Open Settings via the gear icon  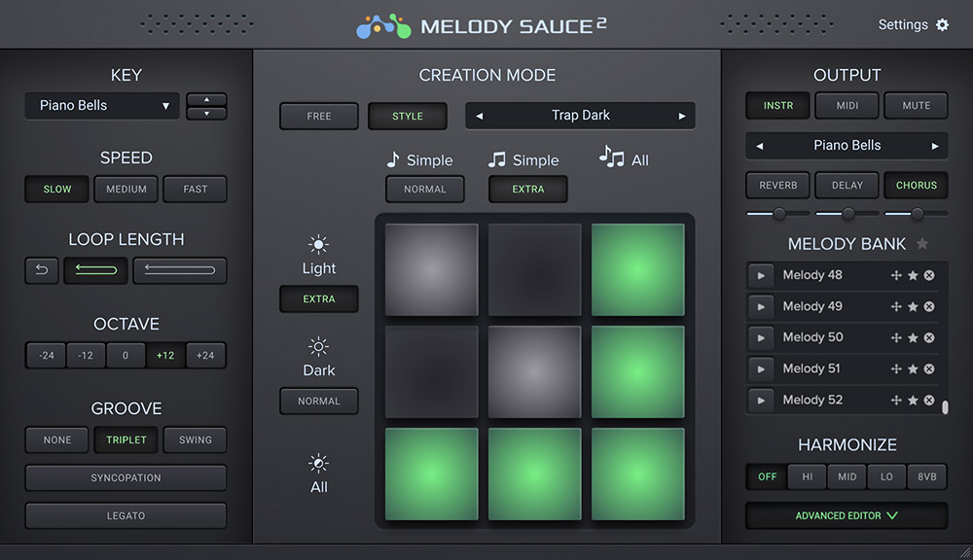pyautogui.click(x=941, y=24)
